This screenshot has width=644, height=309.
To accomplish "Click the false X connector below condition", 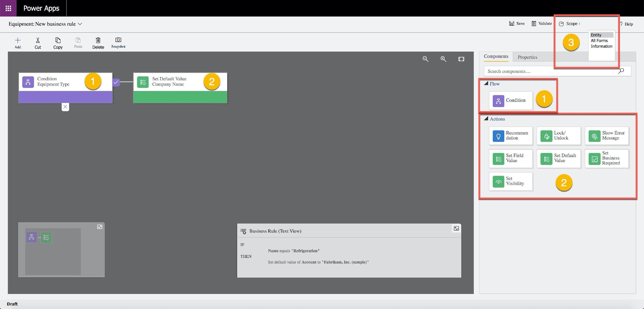I will 65,107.
